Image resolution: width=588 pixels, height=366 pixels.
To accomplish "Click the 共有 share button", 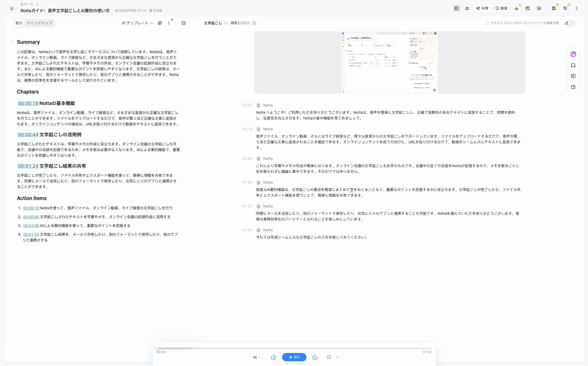I will (483, 8).
